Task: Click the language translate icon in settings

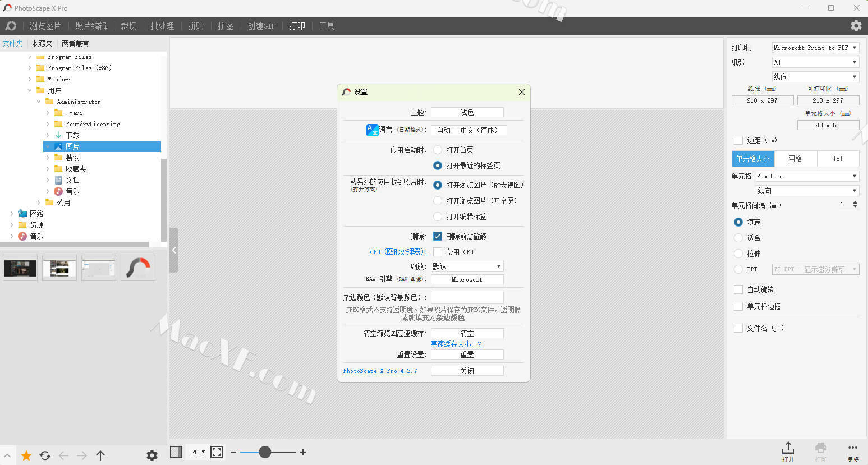Action: pos(373,130)
